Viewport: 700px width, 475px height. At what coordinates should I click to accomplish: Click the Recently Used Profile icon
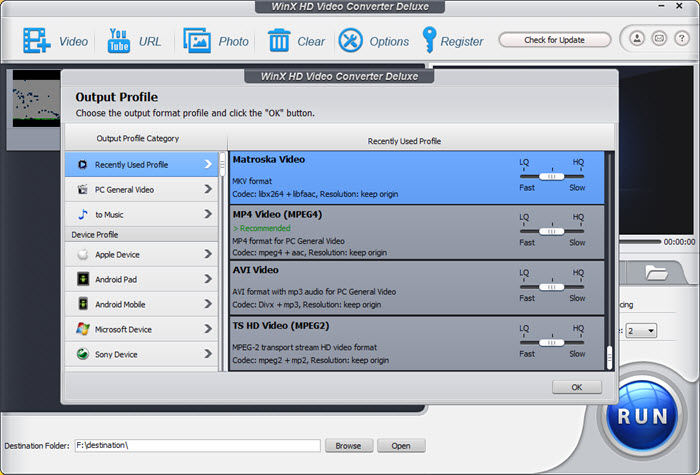pyautogui.click(x=82, y=165)
